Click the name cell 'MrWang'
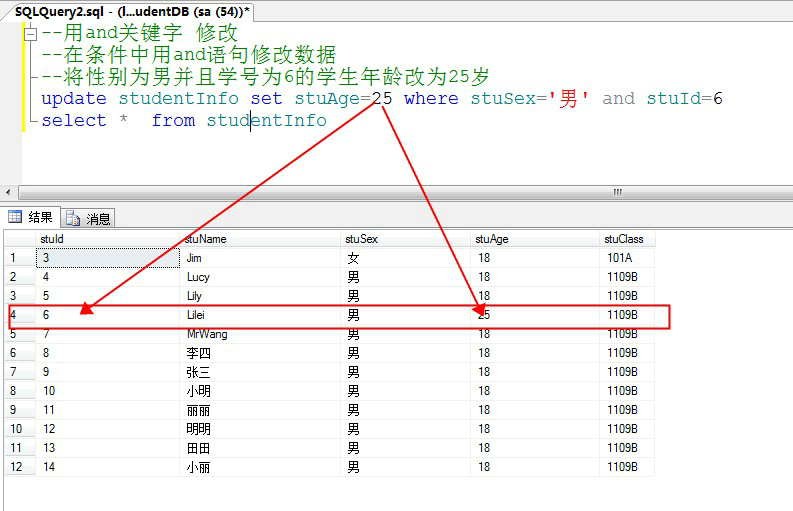The width and height of the screenshot is (793, 511). (x=260, y=334)
